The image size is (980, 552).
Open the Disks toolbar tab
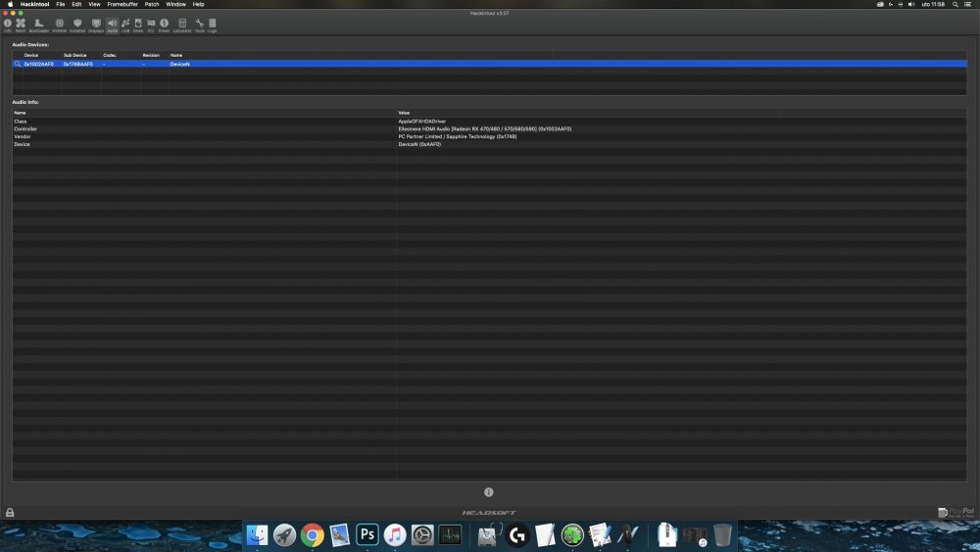click(138, 25)
